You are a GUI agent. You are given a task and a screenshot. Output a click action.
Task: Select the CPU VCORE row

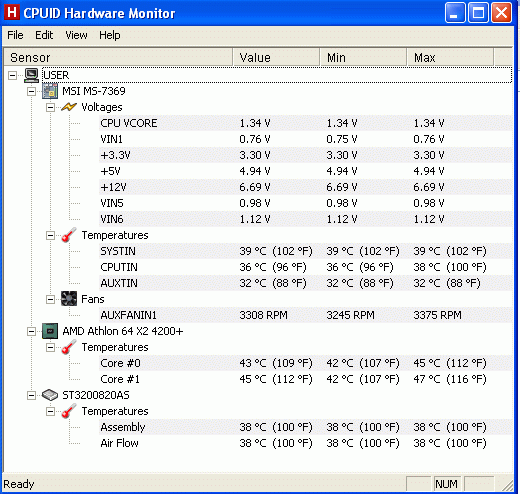tap(306, 123)
